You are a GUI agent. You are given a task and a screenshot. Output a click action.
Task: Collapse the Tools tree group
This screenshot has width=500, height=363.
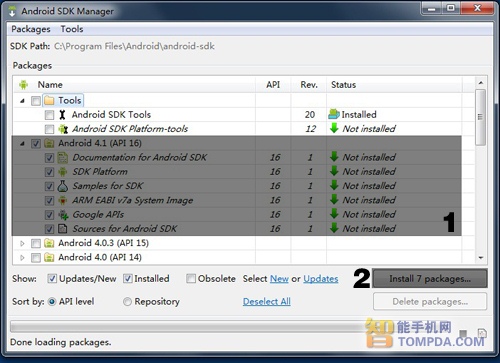(22, 101)
